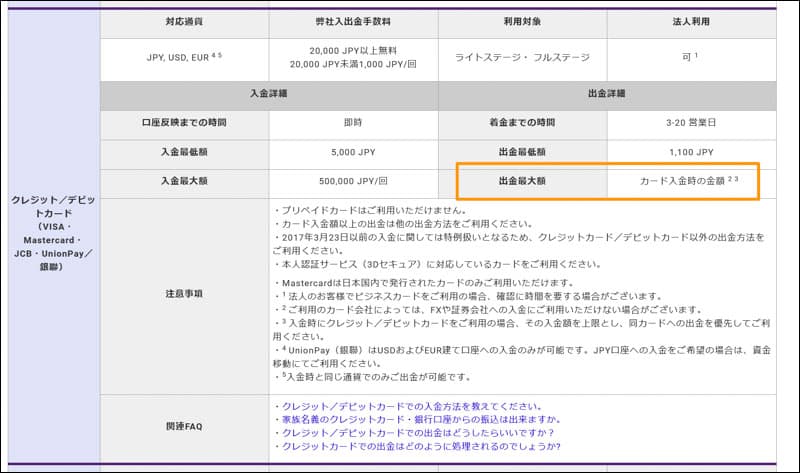
Task: Click the ライトステージ・フルステージ cell
Action: (x=523, y=57)
